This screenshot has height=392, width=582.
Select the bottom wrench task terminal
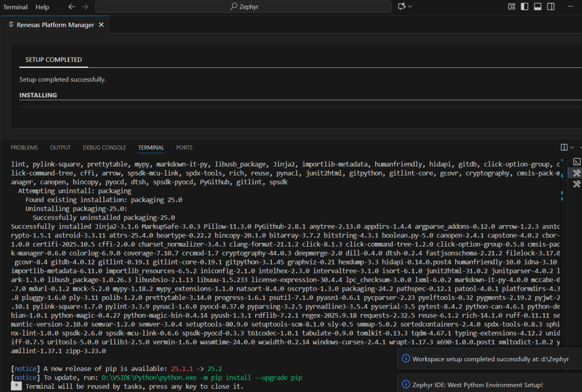576,184
